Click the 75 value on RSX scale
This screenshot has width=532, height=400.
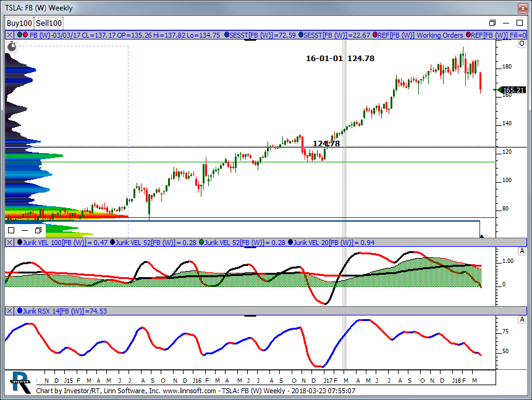coord(505,331)
